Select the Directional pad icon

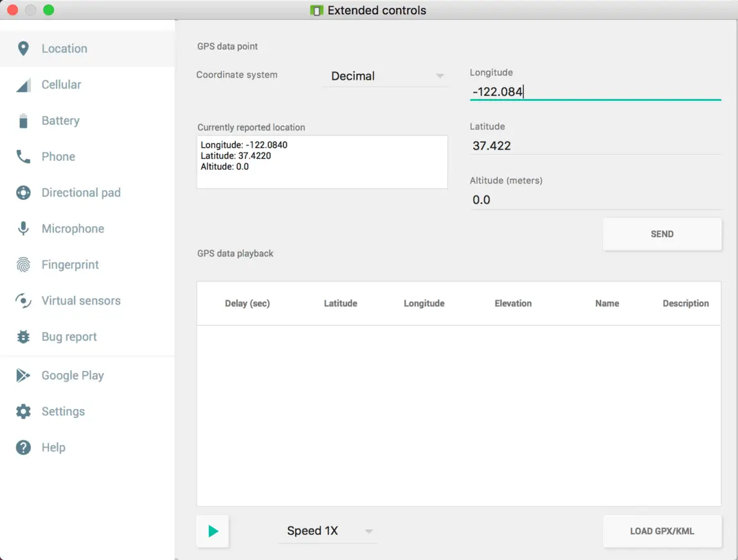tap(24, 192)
